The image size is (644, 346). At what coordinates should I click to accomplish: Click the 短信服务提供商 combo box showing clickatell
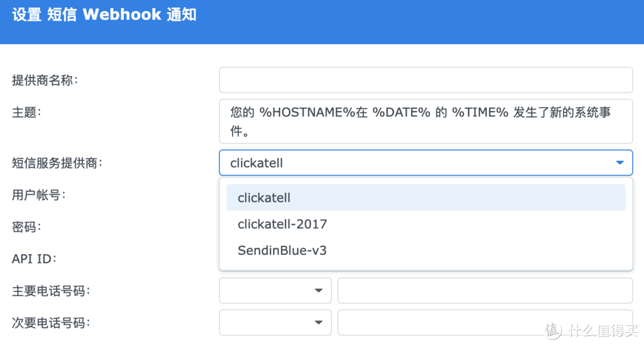(x=417, y=163)
